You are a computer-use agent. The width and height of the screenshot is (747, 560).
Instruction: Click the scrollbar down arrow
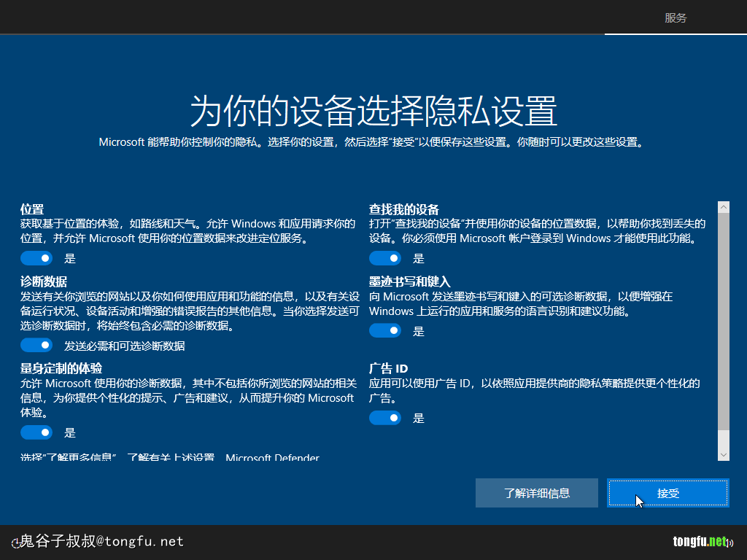point(723,455)
